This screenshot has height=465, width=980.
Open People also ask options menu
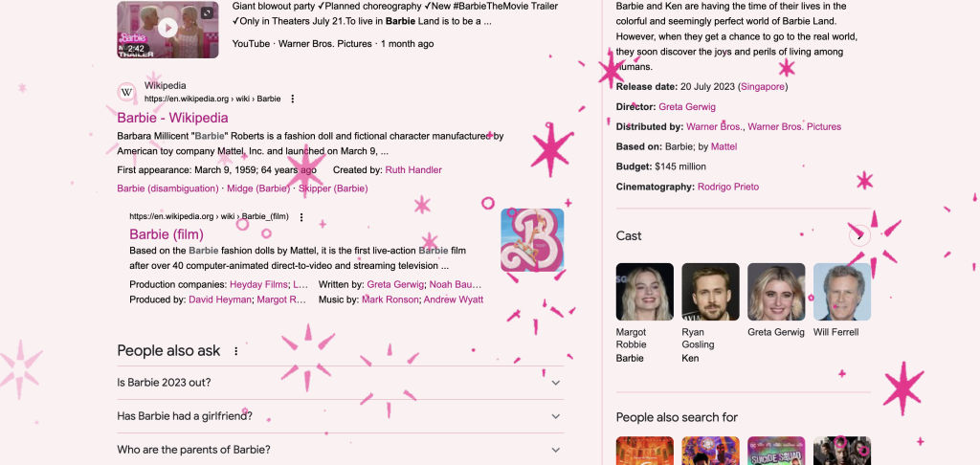coord(235,351)
